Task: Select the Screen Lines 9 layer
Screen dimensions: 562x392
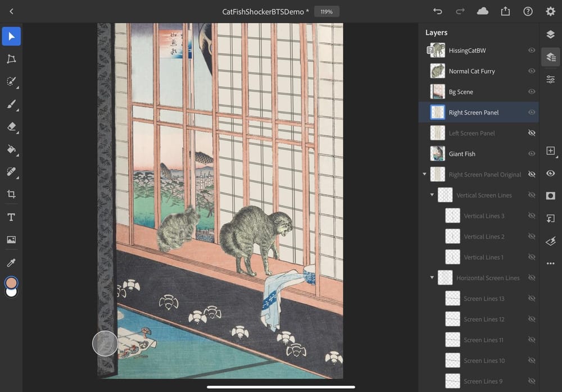Action: pos(479,381)
